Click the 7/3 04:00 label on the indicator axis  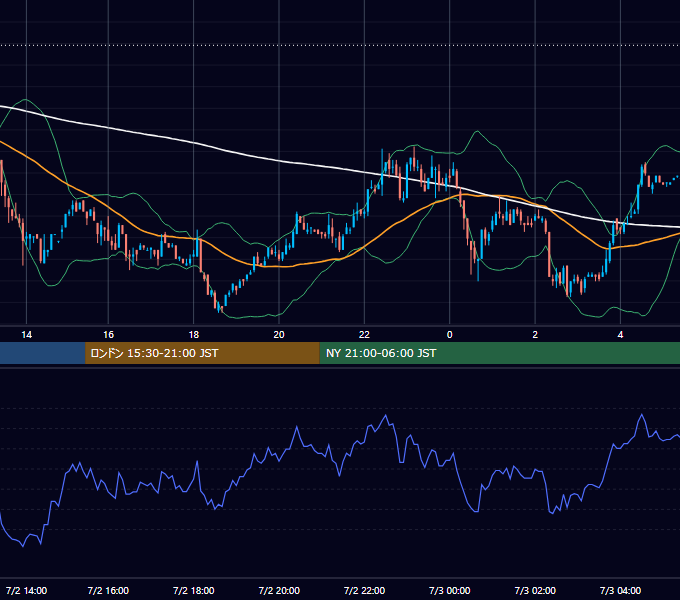[x=620, y=590]
